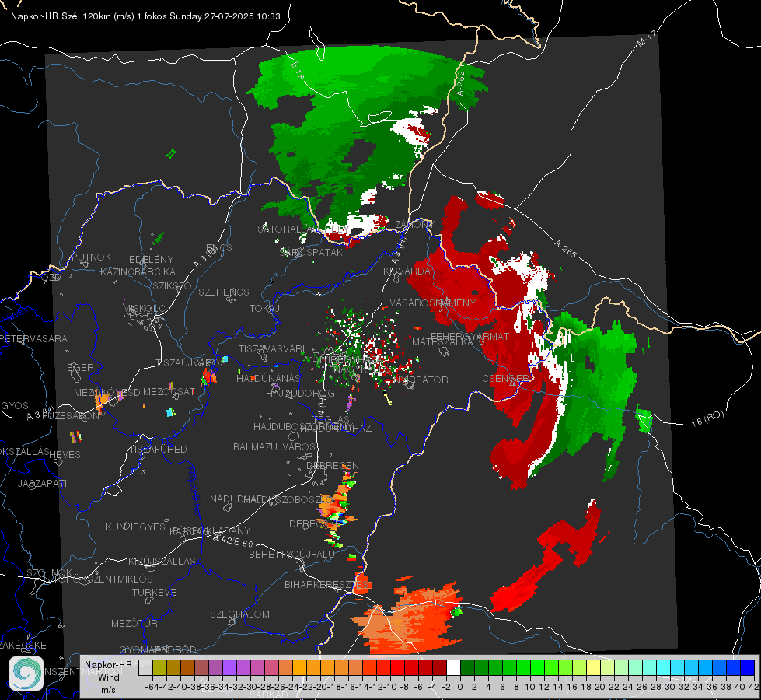This screenshot has width=761, height=700.
Task: Click the Napkor-HR Wind m/s legend label
Action: tap(108, 677)
